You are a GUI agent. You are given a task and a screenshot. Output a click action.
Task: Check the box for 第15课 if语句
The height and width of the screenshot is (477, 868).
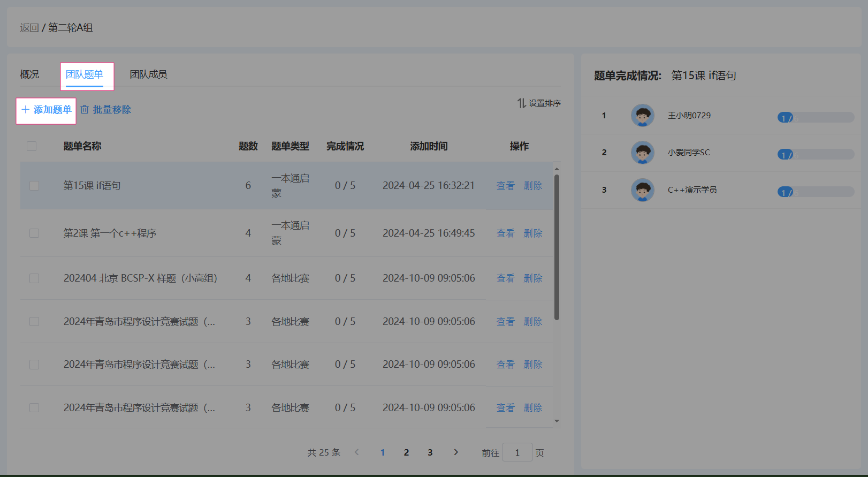tap(34, 186)
